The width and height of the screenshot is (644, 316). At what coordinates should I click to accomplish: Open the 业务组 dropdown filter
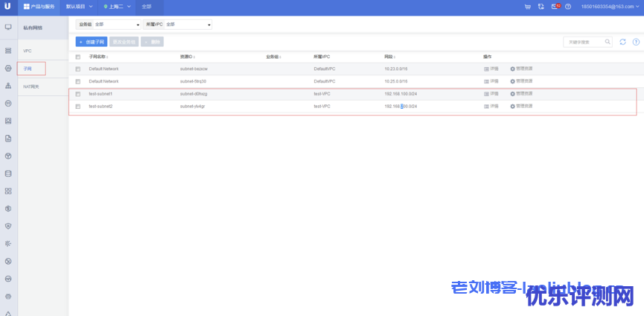108,25
